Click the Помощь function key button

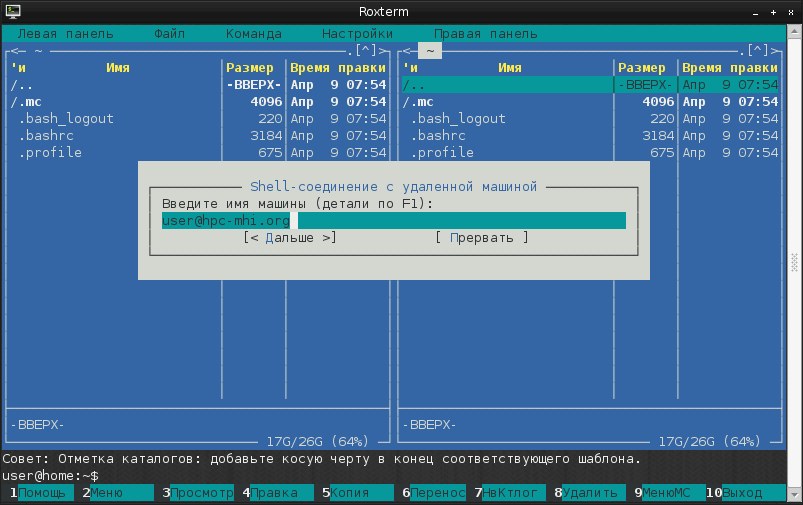(x=43, y=493)
